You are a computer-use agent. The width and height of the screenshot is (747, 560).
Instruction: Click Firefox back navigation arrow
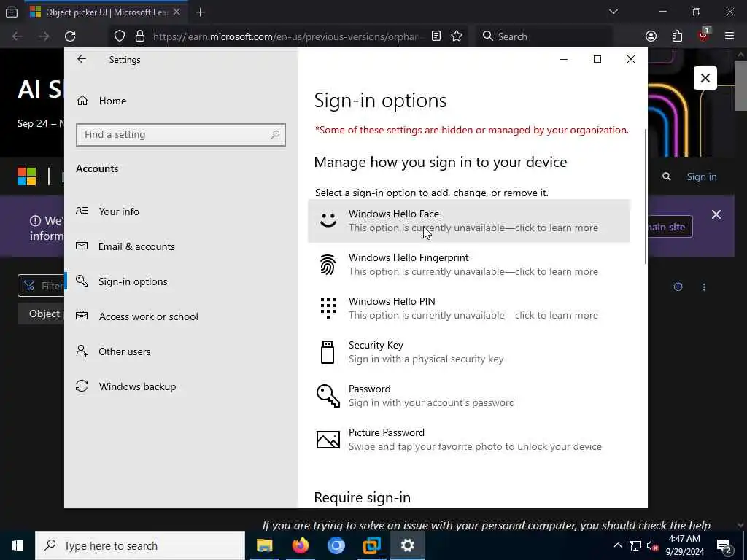18,36
